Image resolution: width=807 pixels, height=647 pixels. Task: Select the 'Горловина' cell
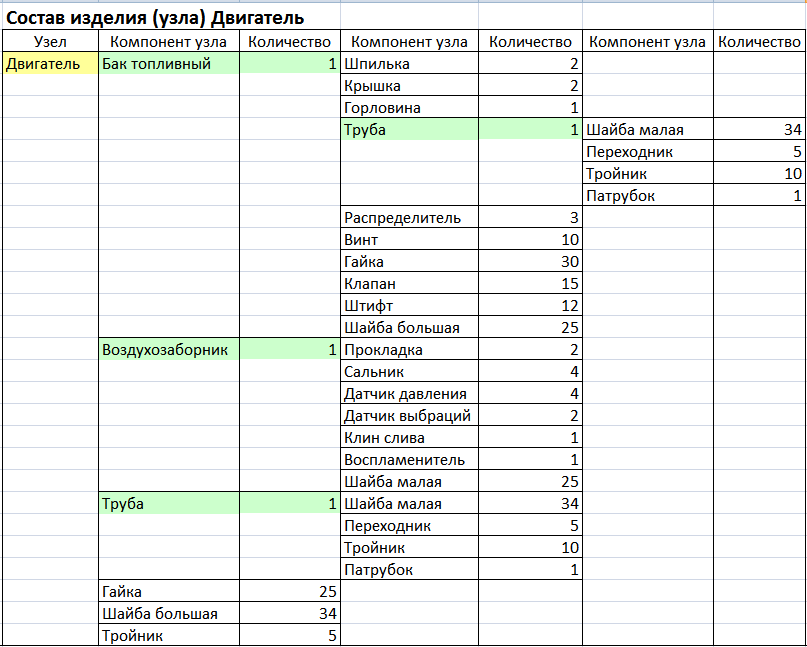point(409,108)
